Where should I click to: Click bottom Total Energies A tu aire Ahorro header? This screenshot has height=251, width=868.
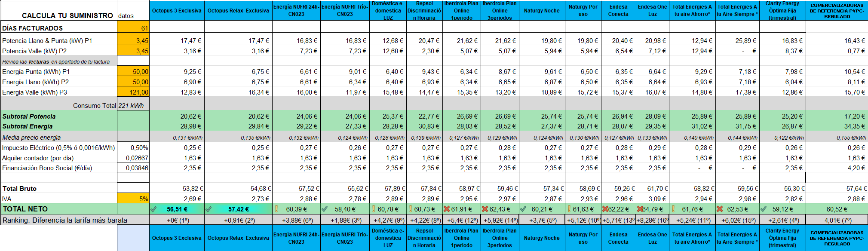(692, 238)
